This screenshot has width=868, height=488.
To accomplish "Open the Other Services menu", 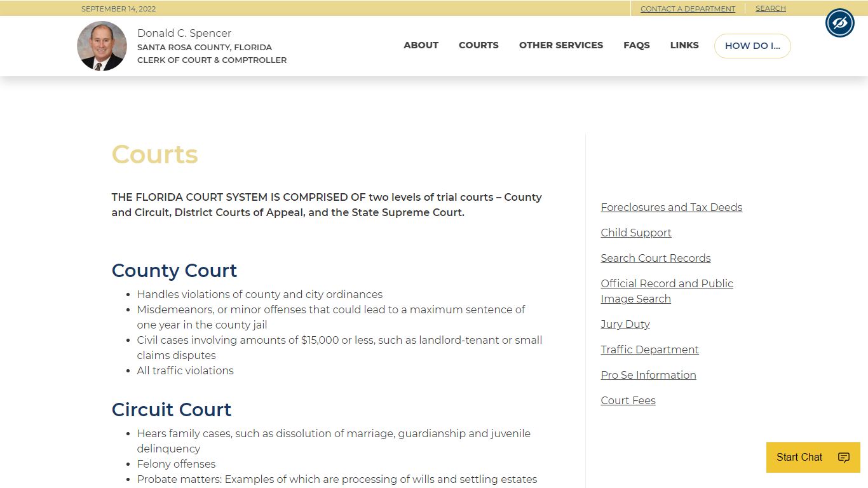I will [561, 45].
